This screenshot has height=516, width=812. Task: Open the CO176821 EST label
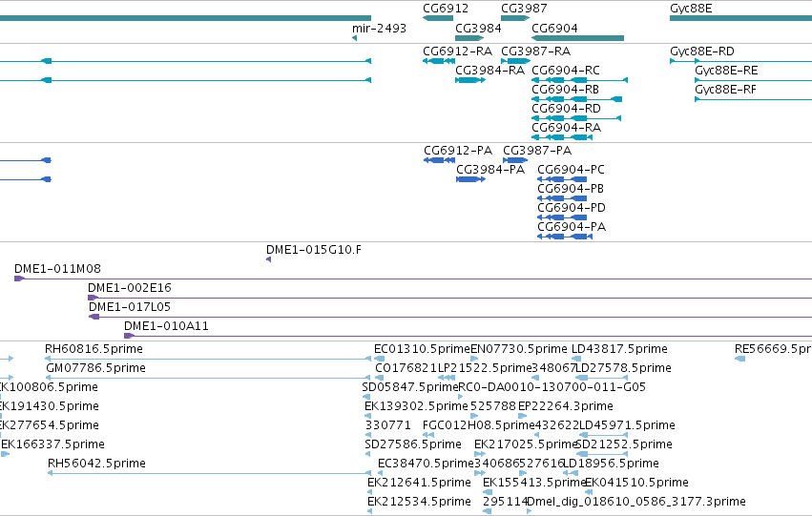pyautogui.click(x=406, y=368)
